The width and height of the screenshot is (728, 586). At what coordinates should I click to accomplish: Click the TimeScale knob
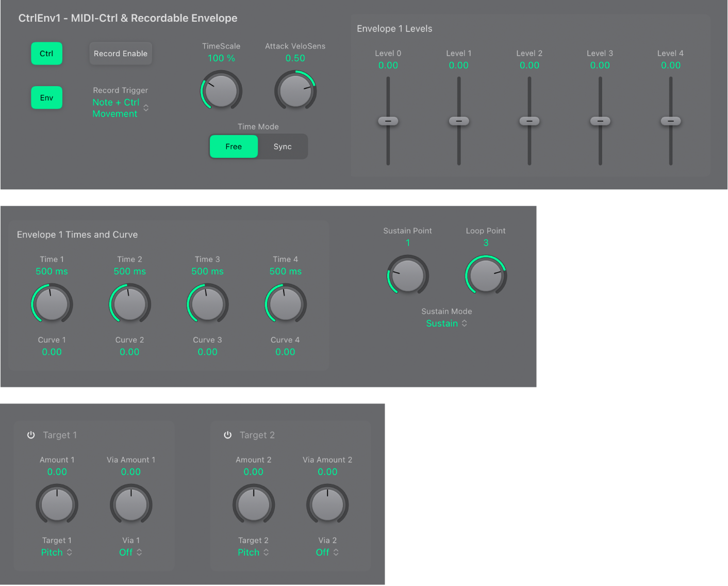pyautogui.click(x=221, y=91)
